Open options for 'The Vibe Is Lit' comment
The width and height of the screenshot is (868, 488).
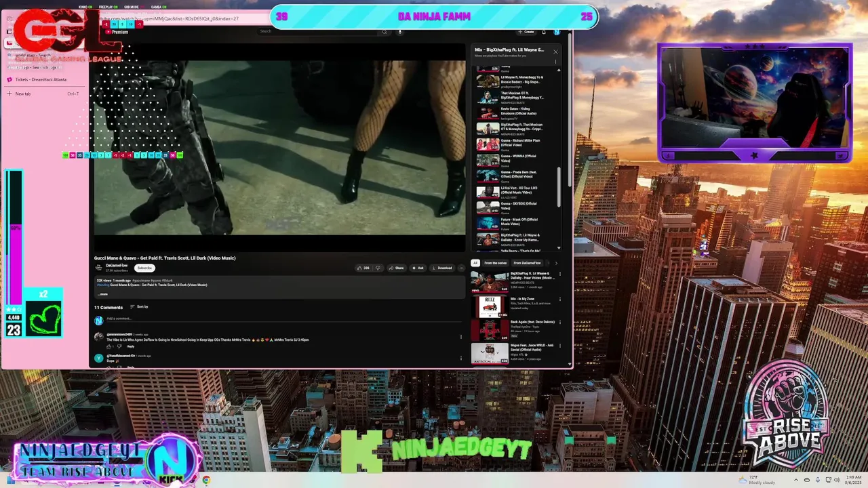tap(461, 337)
